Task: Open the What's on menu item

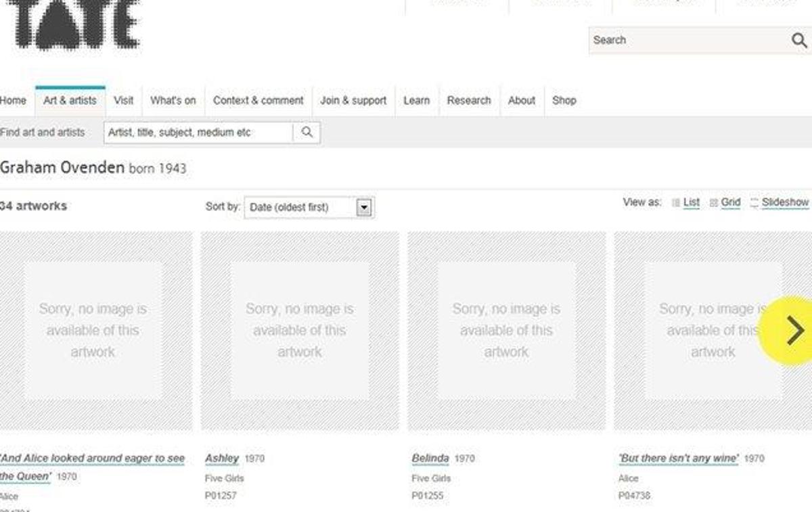Action: tap(173, 101)
